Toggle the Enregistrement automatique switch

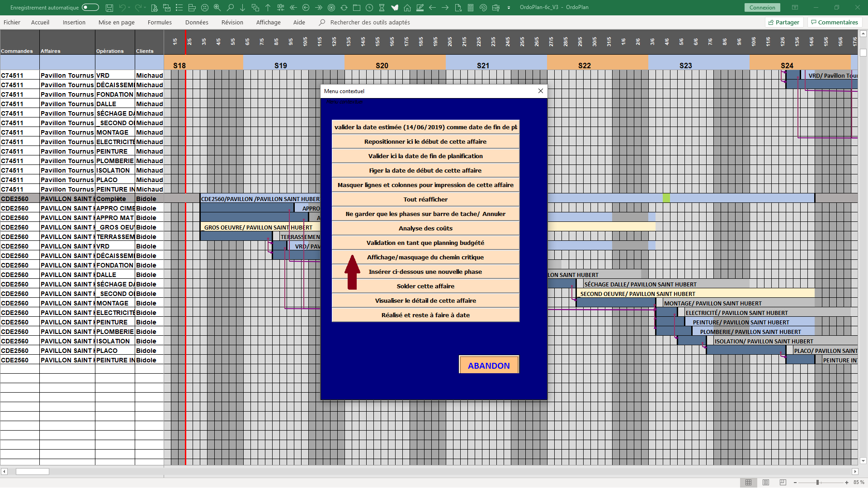90,7
